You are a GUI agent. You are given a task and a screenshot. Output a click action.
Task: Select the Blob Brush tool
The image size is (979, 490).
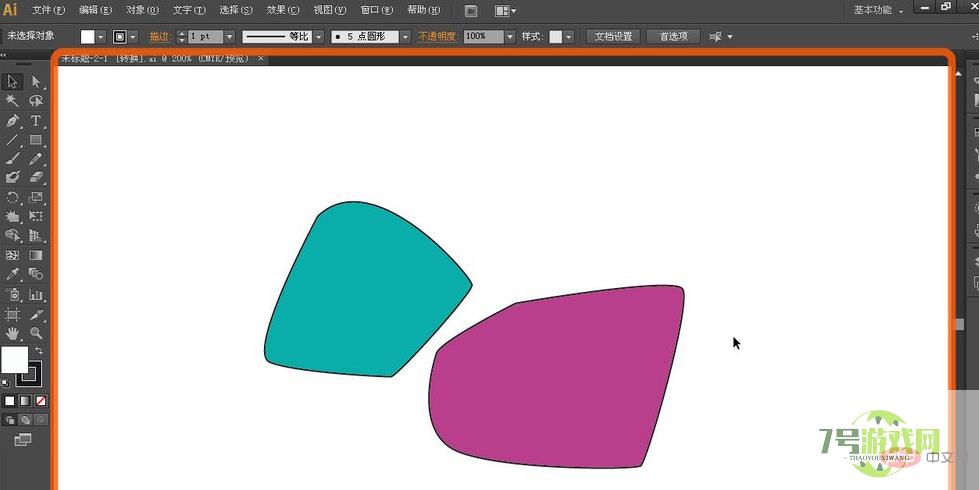tap(12, 177)
